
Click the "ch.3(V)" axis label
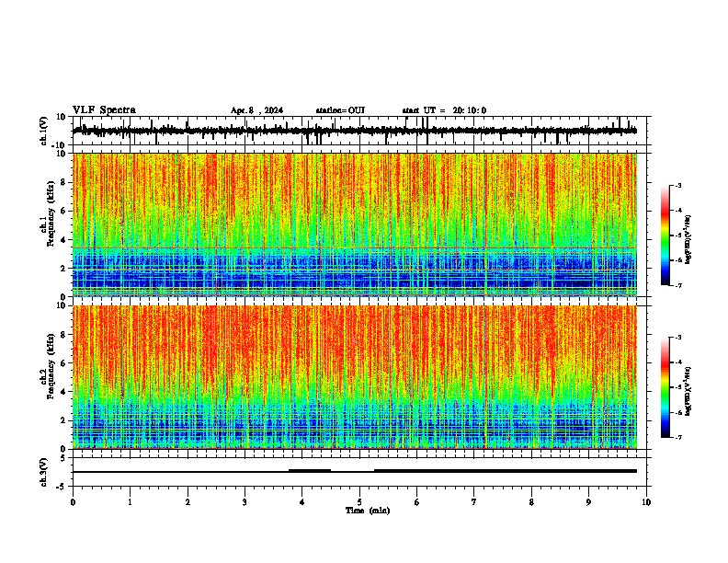(x=44, y=472)
